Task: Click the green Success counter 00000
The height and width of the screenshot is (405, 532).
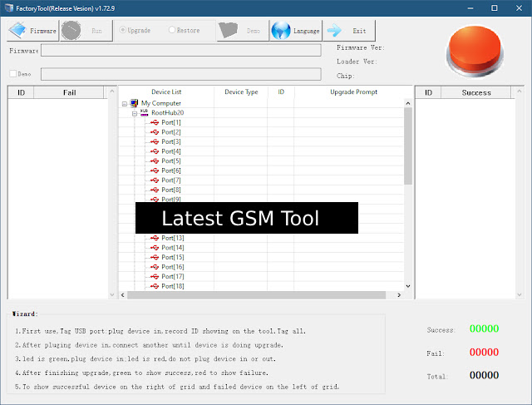Action: coord(484,328)
